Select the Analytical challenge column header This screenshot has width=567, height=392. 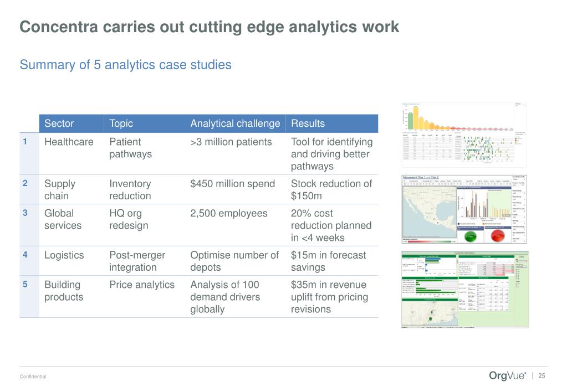(235, 123)
